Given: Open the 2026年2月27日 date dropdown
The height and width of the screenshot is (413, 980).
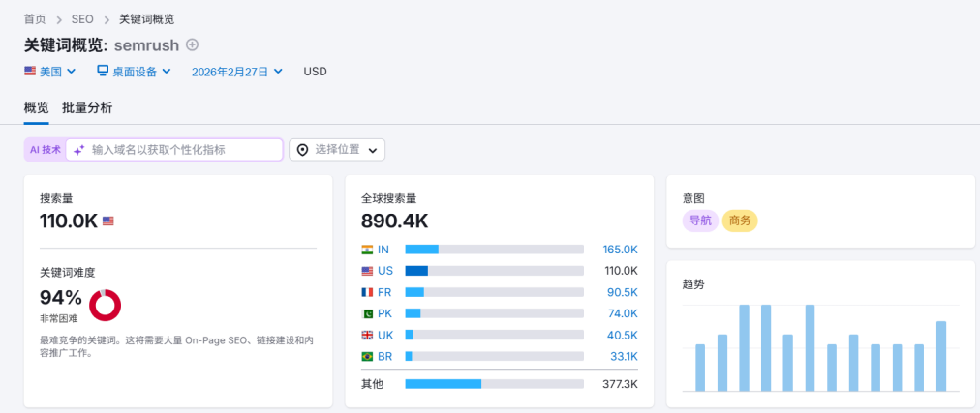Looking at the screenshot, I should tap(237, 72).
